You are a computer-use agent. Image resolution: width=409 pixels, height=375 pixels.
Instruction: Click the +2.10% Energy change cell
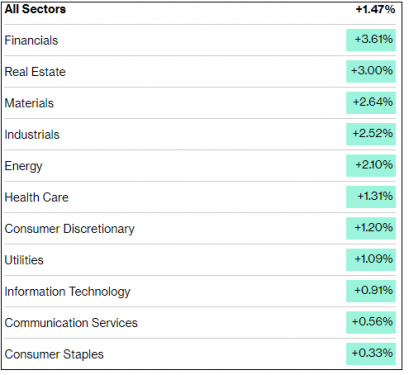click(371, 165)
